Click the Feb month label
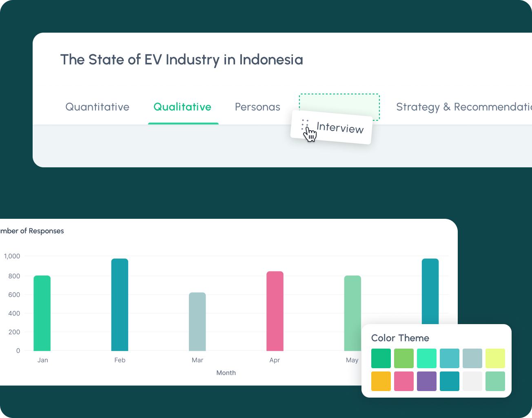The width and height of the screenshot is (532, 418). tap(120, 360)
